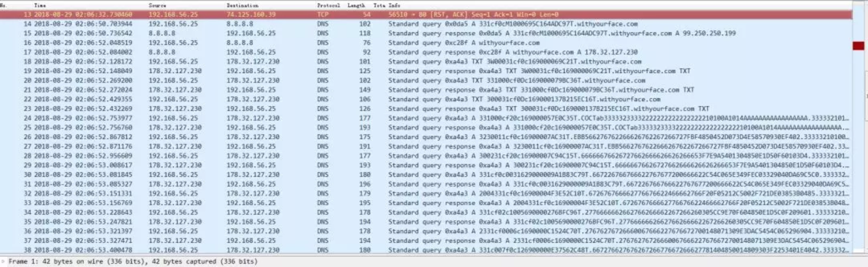Click time 02:06:53.081845 of packet 30
868x267 pixels.
(83, 175)
